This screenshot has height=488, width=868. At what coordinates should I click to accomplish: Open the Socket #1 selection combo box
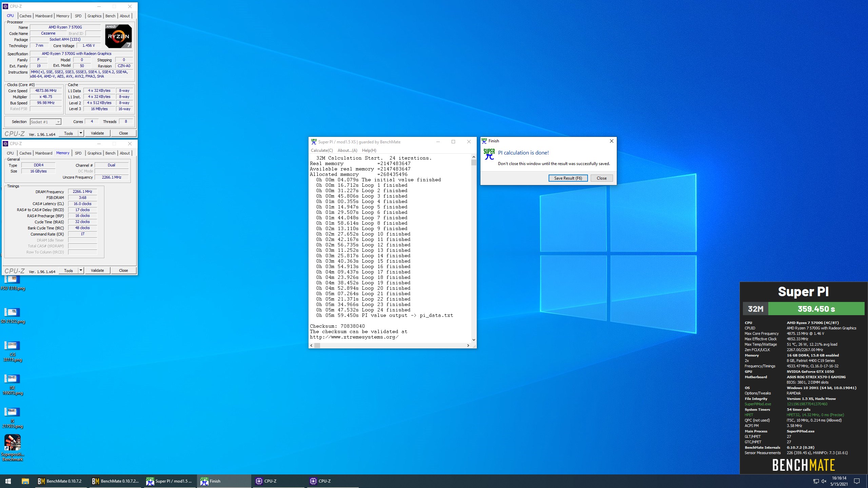(x=45, y=122)
